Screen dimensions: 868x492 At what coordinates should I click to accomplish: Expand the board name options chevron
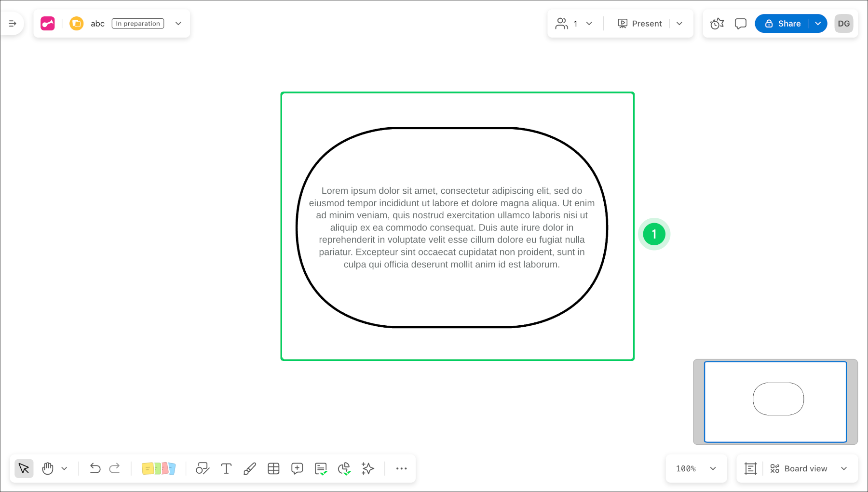tap(178, 23)
